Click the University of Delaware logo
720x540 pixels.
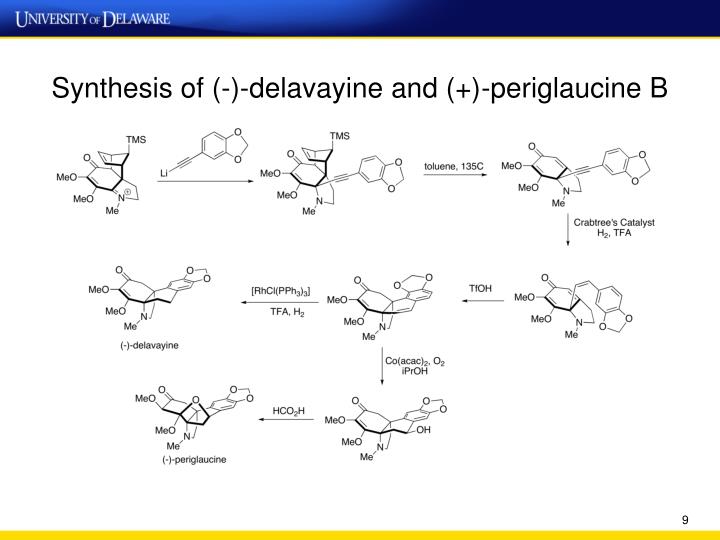coord(93,19)
